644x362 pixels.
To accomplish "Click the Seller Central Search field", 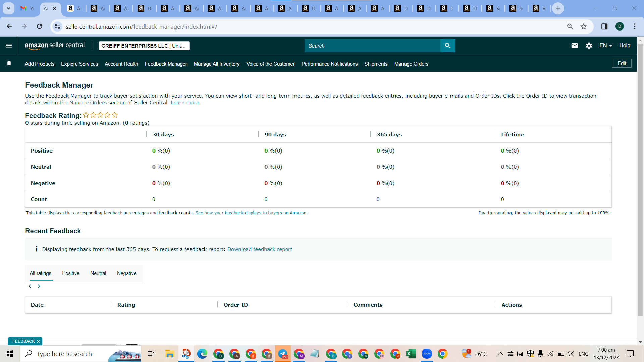I will 372,46.
